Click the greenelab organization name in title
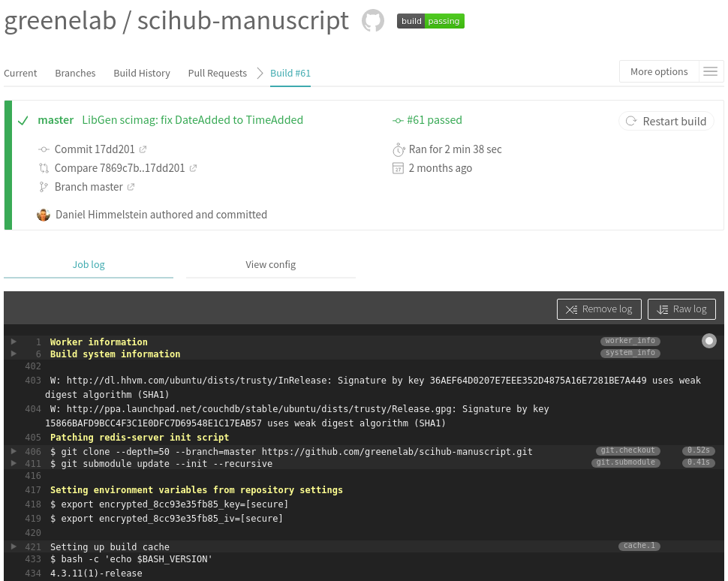 [x=60, y=20]
